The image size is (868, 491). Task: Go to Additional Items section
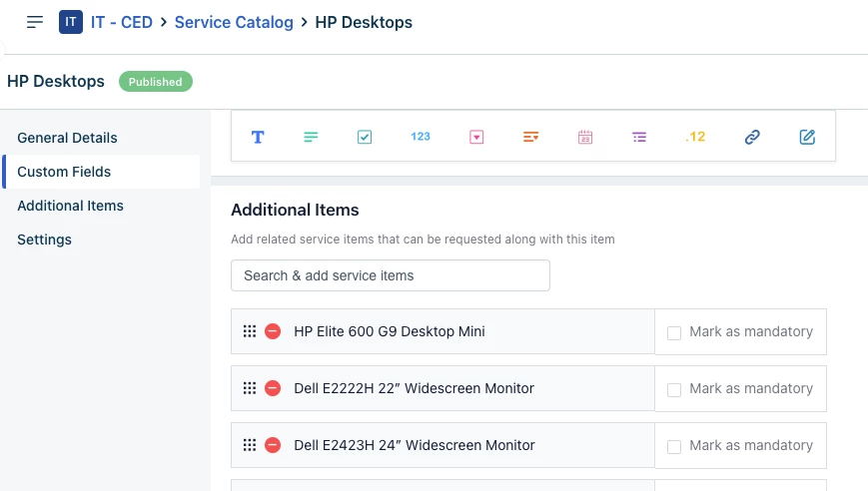70,206
